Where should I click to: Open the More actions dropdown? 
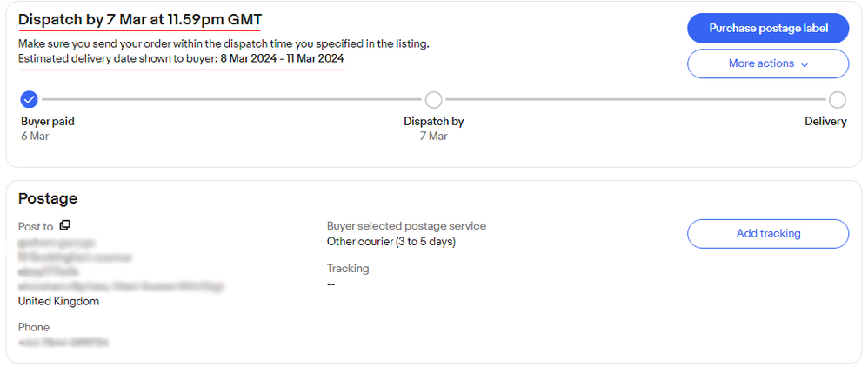(x=768, y=63)
